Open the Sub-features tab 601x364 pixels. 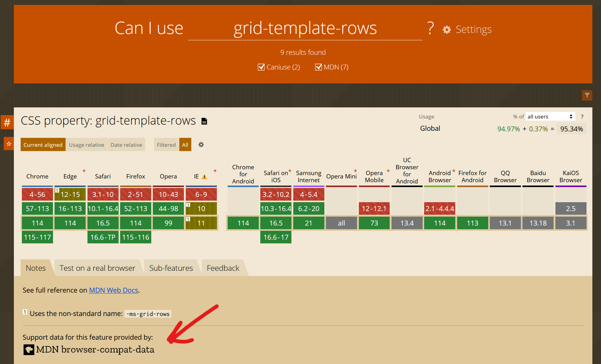(171, 268)
